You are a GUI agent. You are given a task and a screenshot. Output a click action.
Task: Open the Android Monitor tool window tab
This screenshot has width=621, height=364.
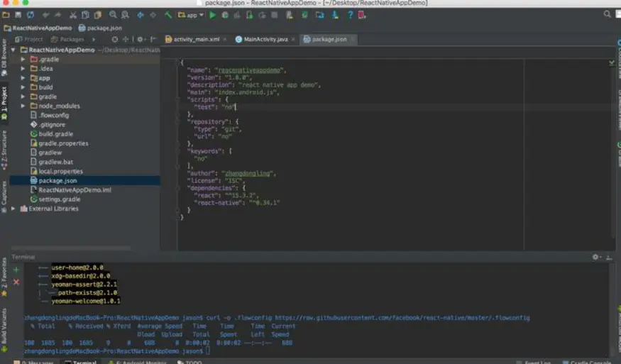coord(138,362)
